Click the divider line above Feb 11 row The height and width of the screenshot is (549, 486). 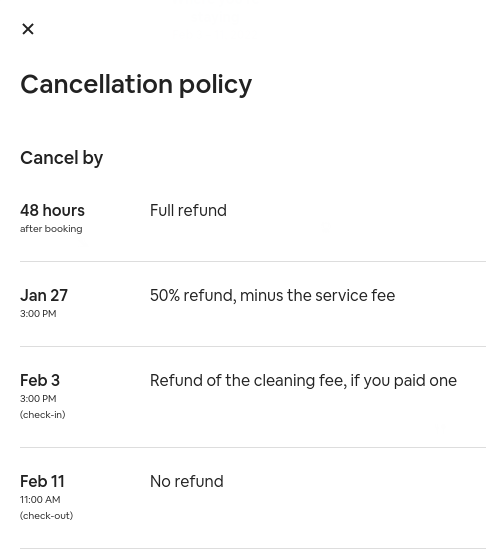click(x=253, y=447)
